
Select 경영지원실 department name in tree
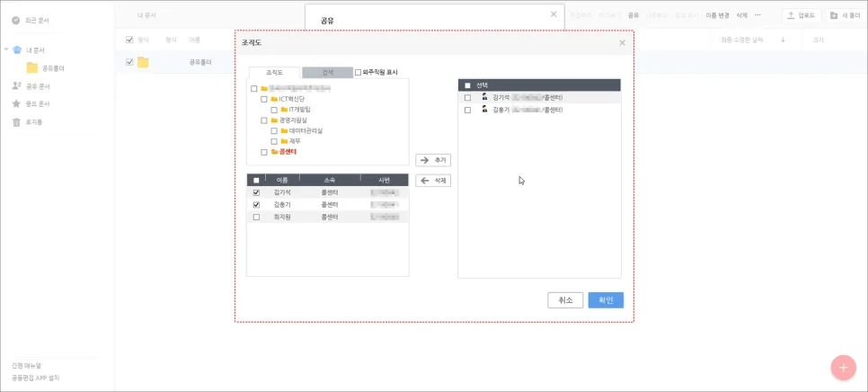click(x=294, y=120)
